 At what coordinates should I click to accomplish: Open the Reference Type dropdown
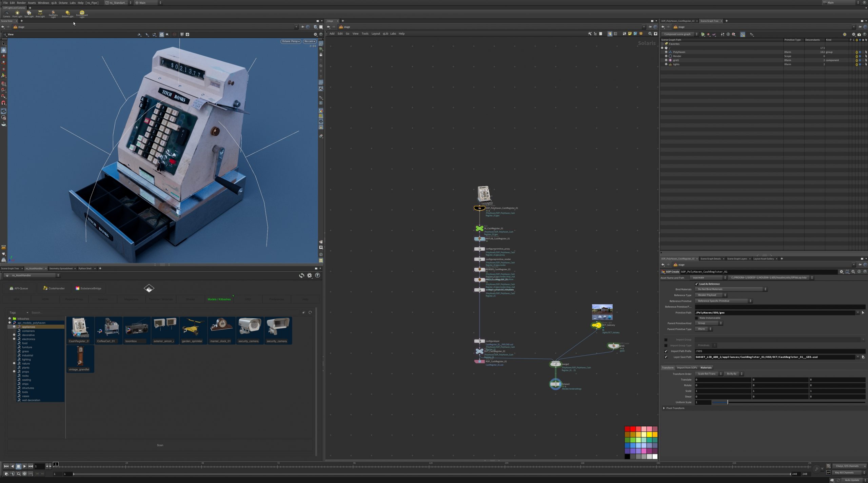pos(710,295)
